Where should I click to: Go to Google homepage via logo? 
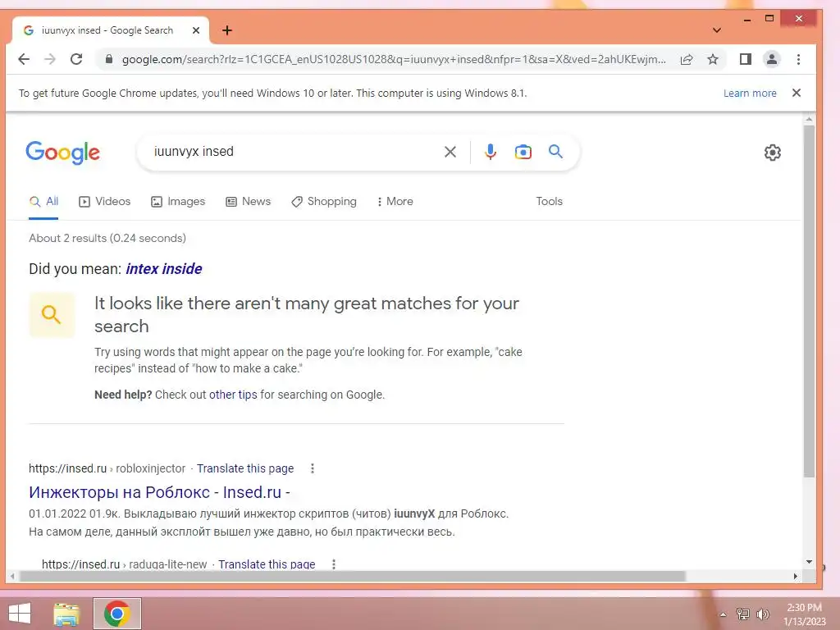[62, 153]
